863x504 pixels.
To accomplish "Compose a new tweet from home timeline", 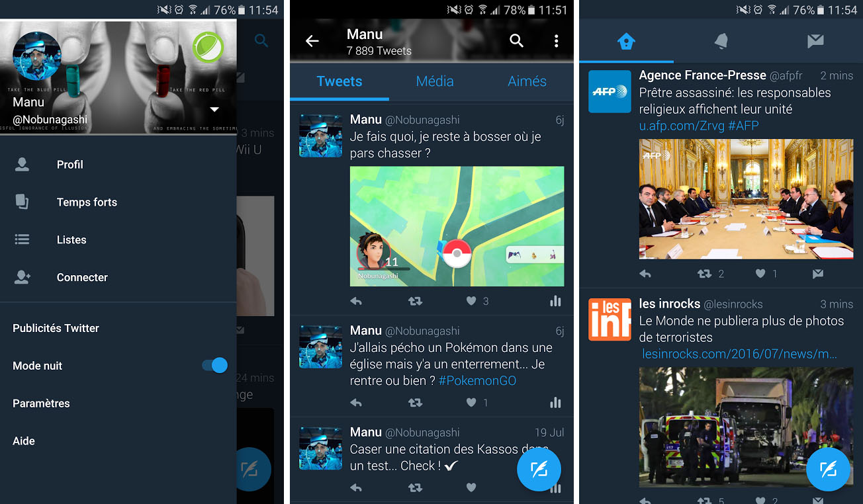I will [829, 470].
